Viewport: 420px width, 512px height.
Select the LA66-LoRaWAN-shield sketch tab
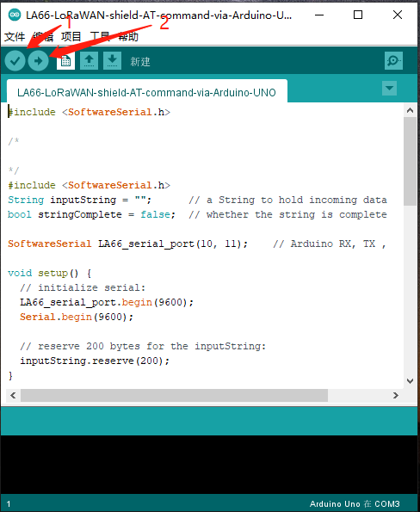[x=146, y=92]
